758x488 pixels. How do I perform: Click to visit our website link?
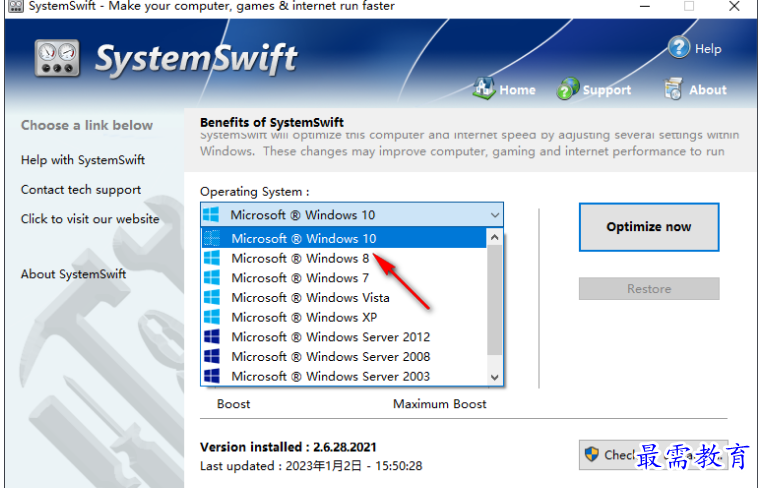pos(90,219)
